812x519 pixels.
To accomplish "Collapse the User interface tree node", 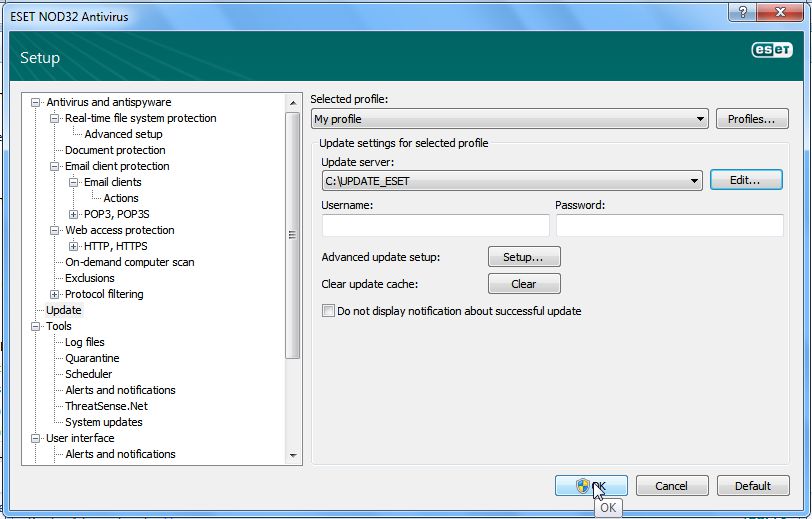I will (x=35, y=439).
